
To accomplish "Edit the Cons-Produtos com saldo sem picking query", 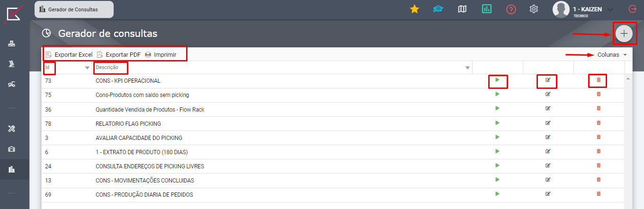I will point(548,95).
